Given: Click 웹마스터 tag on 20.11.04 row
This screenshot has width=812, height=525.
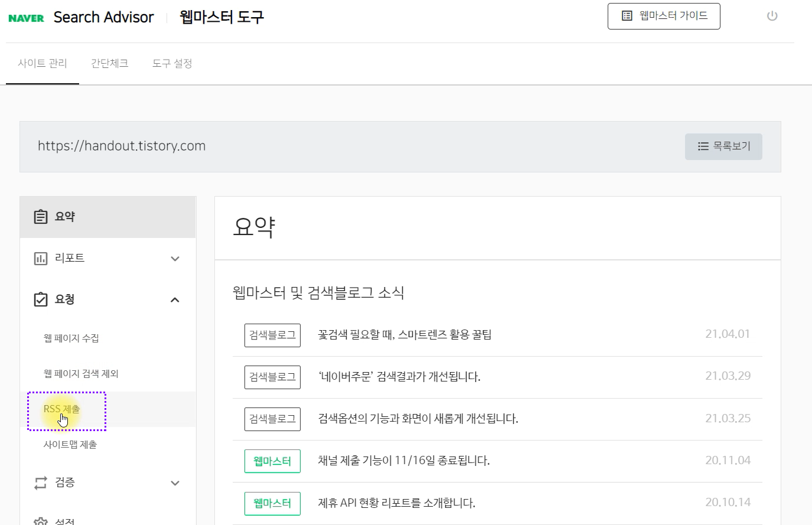Looking at the screenshot, I should point(272,461).
